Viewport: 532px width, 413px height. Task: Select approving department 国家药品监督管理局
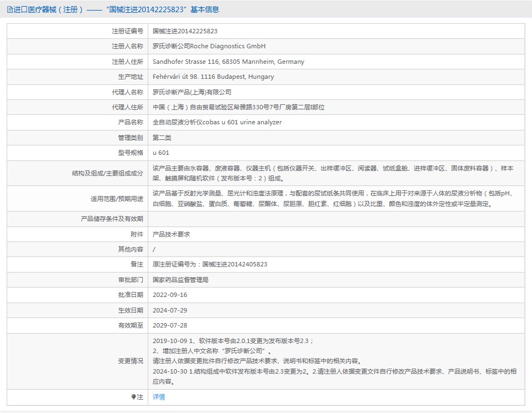coord(180,280)
